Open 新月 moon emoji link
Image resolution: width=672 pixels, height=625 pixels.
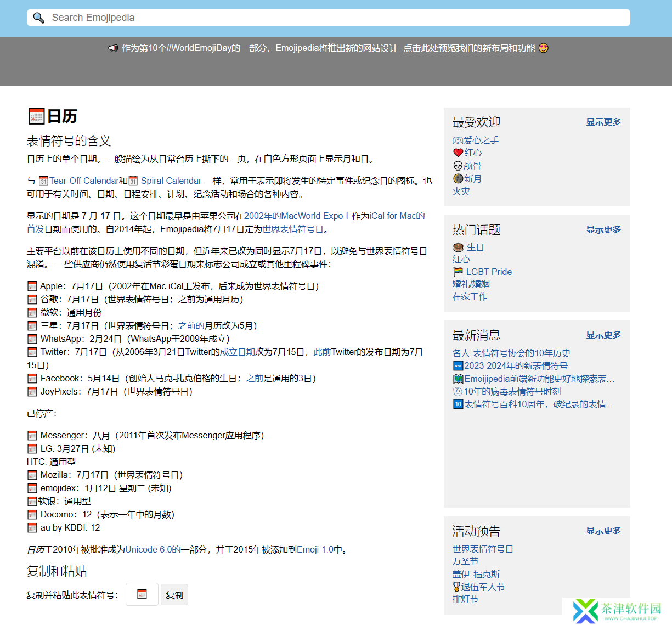(x=473, y=179)
